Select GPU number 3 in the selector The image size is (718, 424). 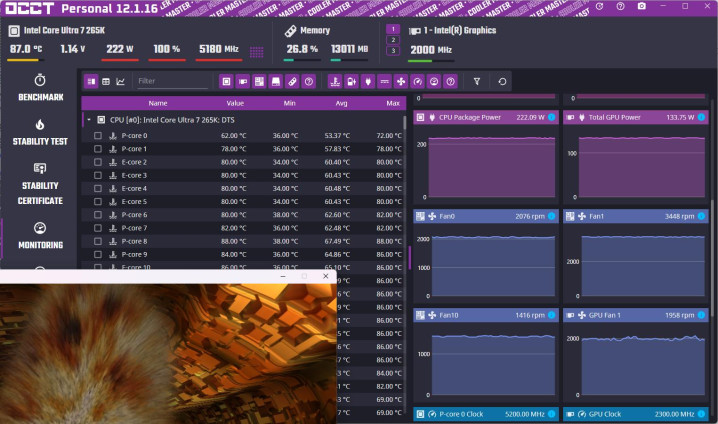pyautogui.click(x=393, y=51)
